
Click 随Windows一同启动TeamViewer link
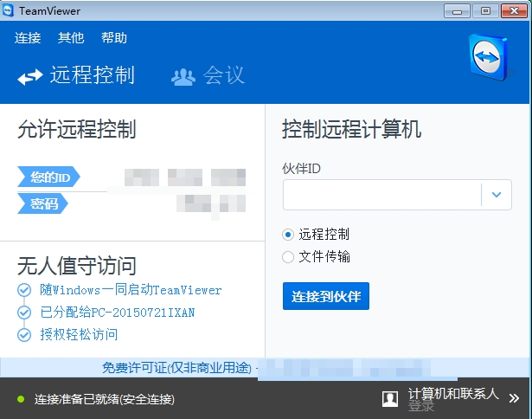(x=131, y=290)
